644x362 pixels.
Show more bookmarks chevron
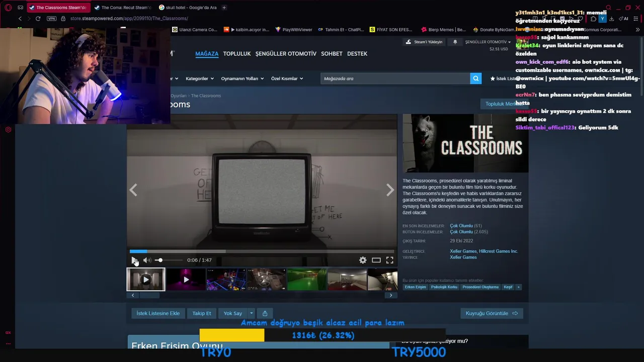click(x=638, y=30)
